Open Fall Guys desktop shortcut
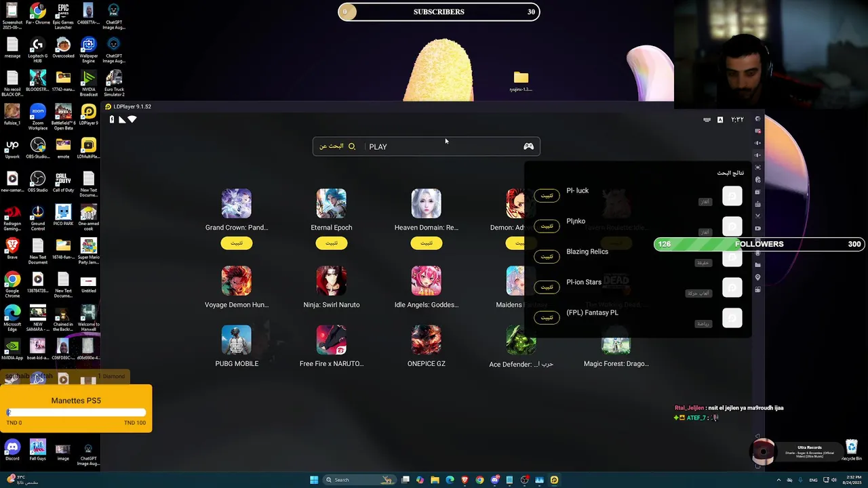The height and width of the screenshot is (488, 868). click(37, 450)
